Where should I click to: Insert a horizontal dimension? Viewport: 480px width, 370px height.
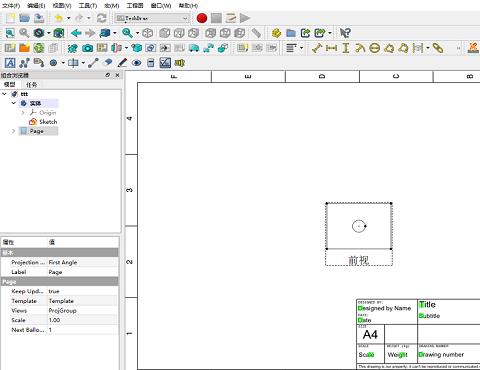(331, 48)
